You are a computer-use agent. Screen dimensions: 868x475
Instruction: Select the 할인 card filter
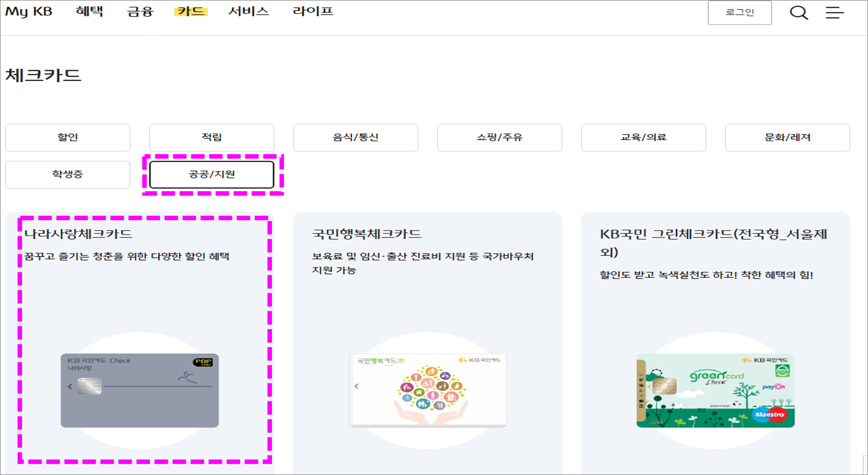(x=68, y=138)
